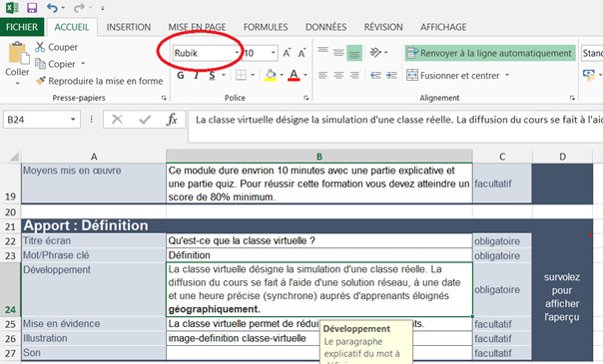Screen dimensions: 603x364
Task: Click the Undo arrow icon
Action: coord(52,8)
